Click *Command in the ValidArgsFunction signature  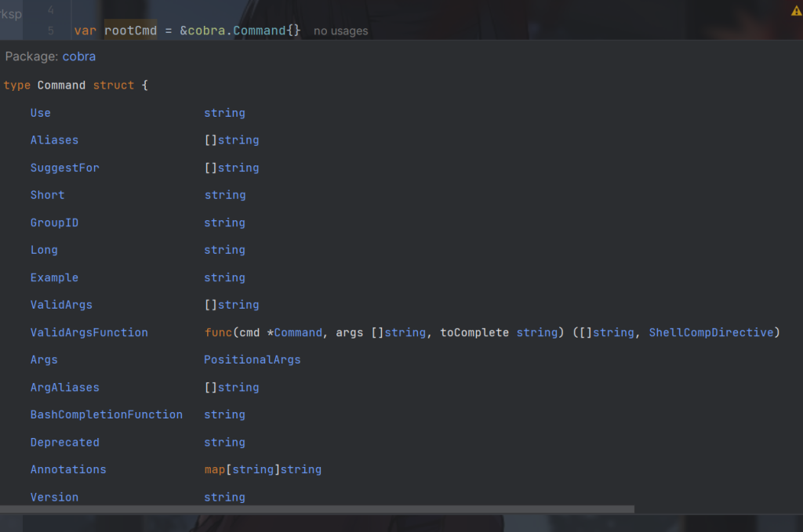294,332
